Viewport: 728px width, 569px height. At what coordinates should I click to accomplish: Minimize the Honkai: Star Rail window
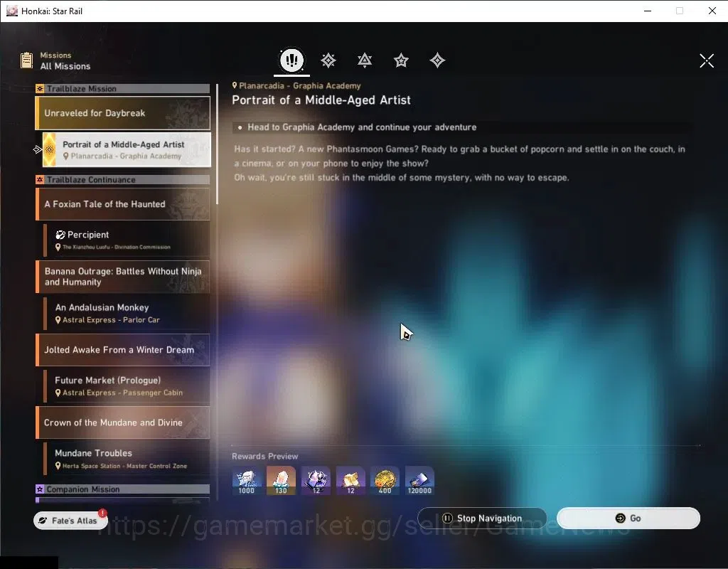648,11
